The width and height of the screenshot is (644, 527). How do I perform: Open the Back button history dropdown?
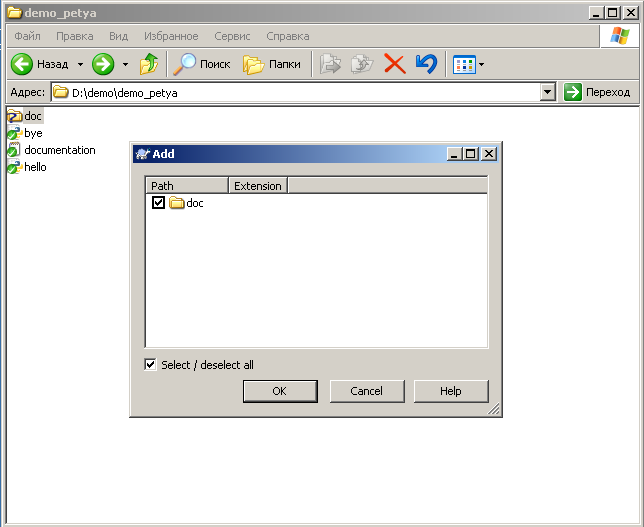pyautogui.click(x=80, y=64)
